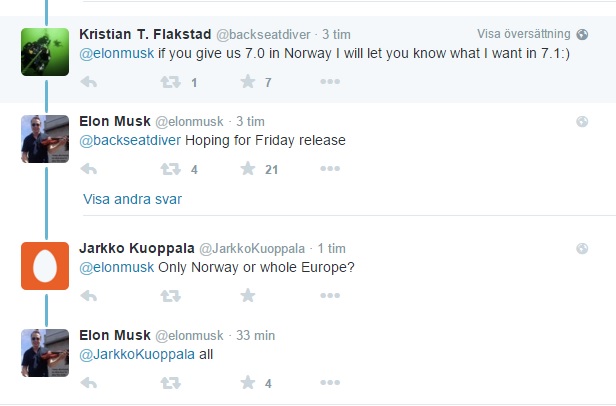This screenshot has height=406, width=616.
Task: Open the @backseatdiver mention link
Action: (129, 141)
